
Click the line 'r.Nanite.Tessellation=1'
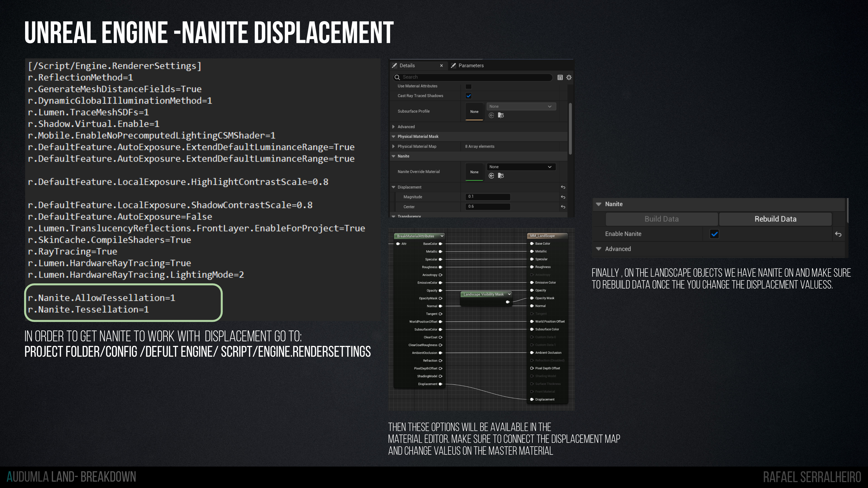88,310
